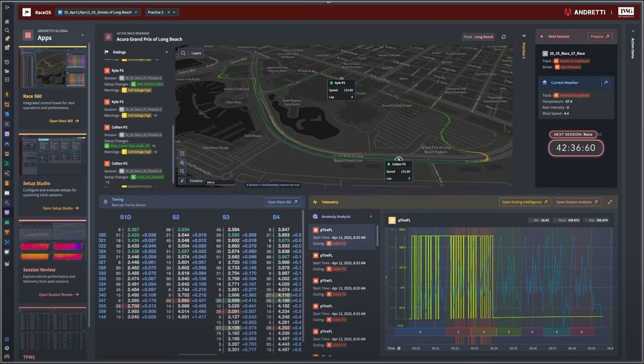Click the Colton P2 car marker on map
The image size is (644, 364).
(x=399, y=159)
